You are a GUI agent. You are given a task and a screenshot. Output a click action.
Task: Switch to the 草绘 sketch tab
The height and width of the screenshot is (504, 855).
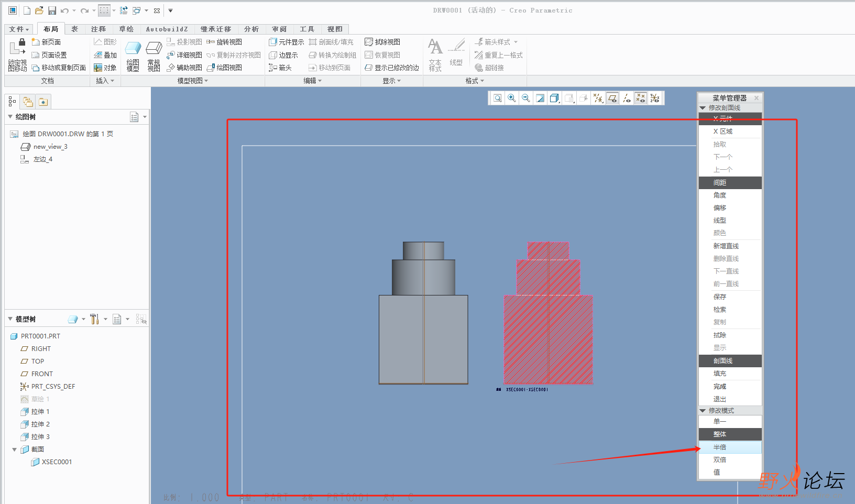click(x=126, y=29)
